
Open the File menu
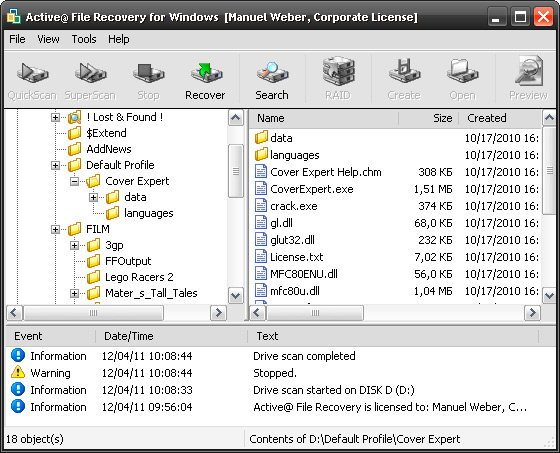pyautogui.click(x=17, y=39)
